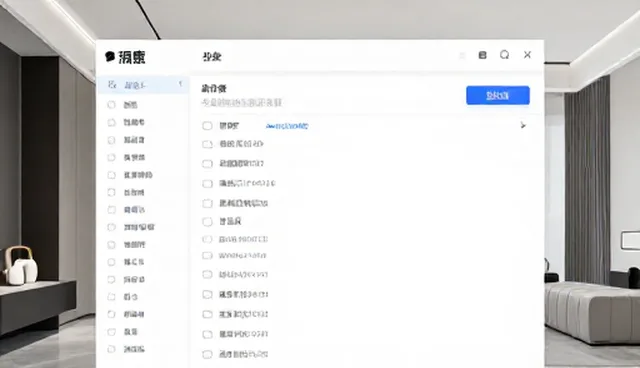Open search with the magnifier icon
This screenshot has height=368, width=640.
[504, 55]
